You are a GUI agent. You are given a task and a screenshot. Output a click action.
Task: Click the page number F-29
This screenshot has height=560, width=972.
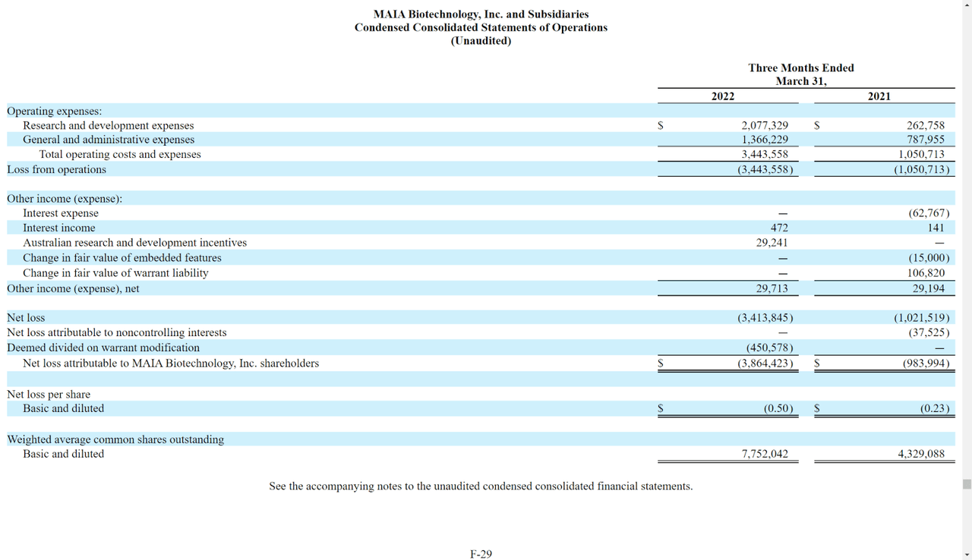(x=481, y=554)
